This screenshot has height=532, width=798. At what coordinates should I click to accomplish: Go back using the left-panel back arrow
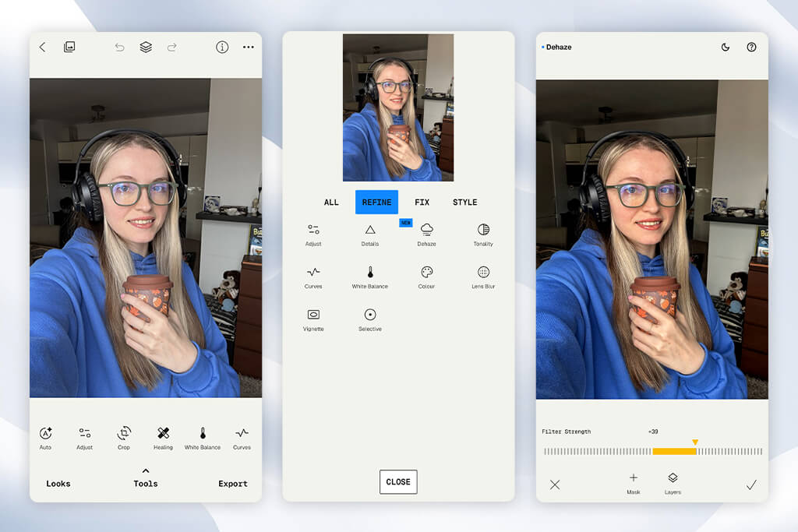pos(42,48)
